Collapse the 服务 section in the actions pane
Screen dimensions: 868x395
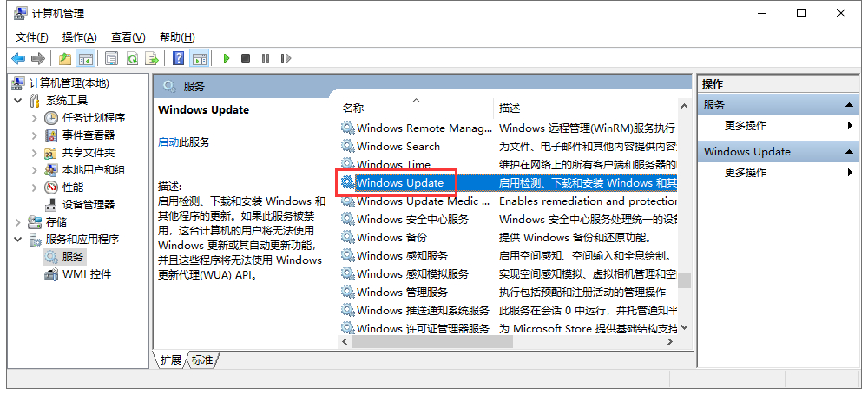point(849,105)
